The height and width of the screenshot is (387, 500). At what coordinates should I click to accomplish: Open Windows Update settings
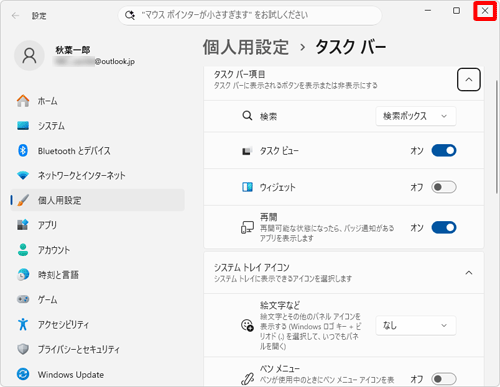tap(98, 374)
